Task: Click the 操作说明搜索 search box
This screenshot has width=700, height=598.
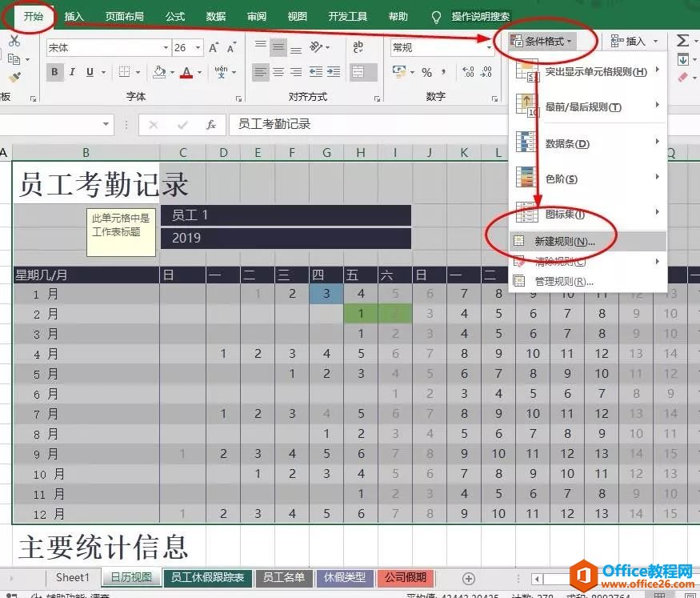Action: click(x=480, y=17)
